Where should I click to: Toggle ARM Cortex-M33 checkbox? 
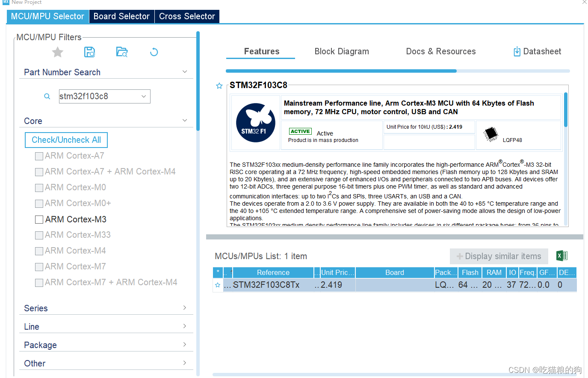coord(39,235)
